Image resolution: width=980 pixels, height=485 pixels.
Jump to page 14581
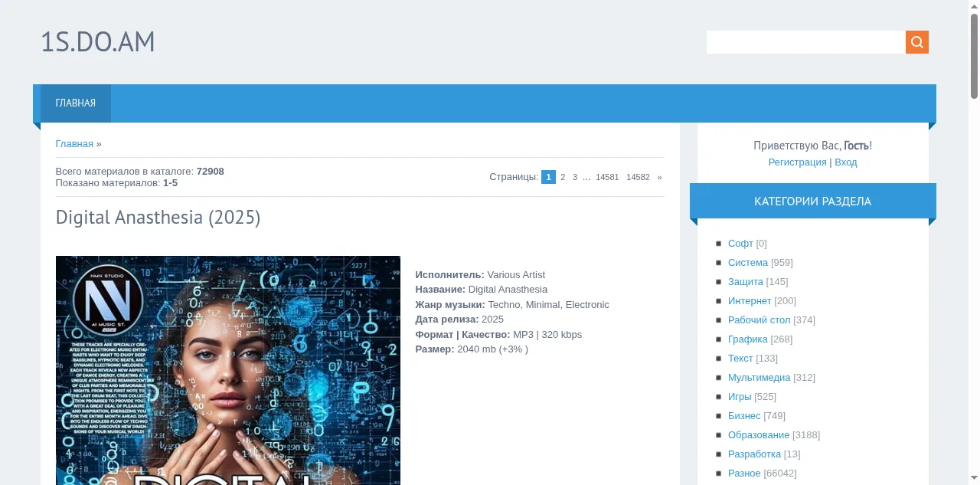[x=607, y=177]
